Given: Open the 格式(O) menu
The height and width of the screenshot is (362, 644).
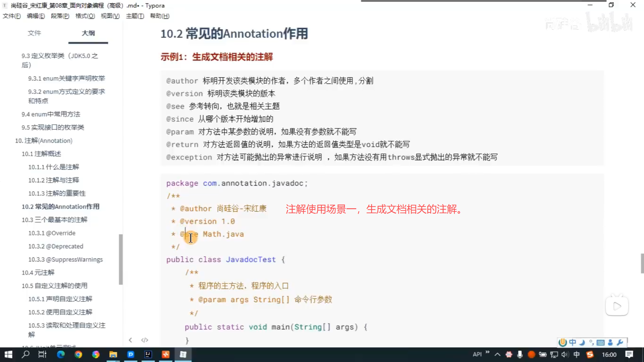Looking at the screenshot, I should pos(85,16).
